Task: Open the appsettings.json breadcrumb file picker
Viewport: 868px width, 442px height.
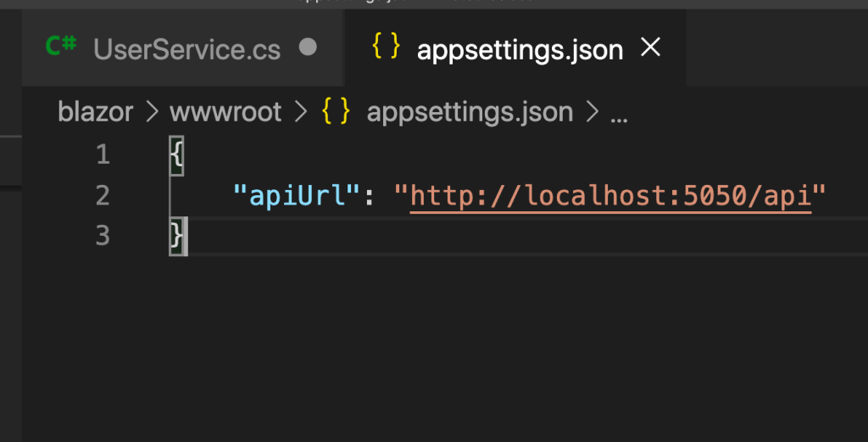Action: [x=469, y=112]
